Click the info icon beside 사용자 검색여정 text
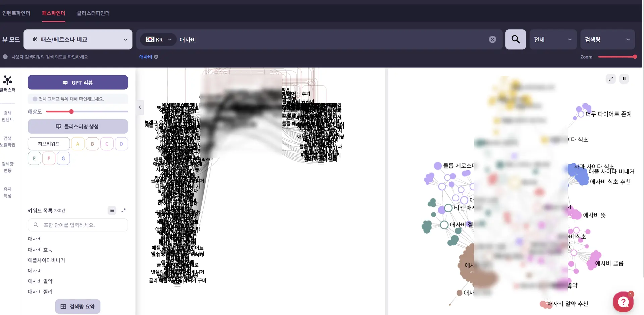The width and height of the screenshot is (644, 315). [5, 57]
